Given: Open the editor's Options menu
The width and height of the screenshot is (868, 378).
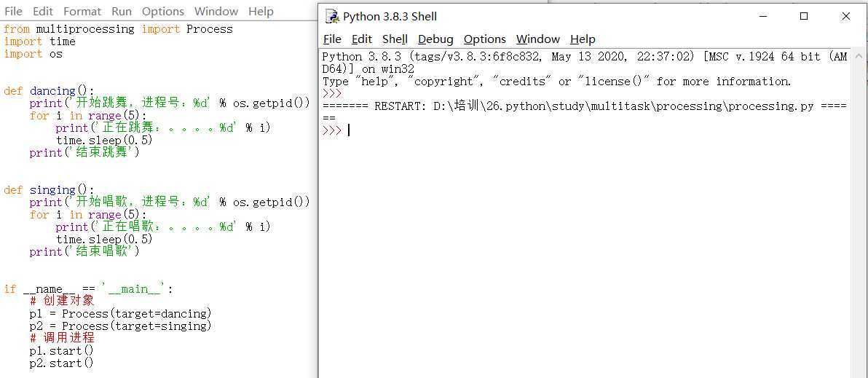Looking at the screenshot, I should (x=163, y=11).
